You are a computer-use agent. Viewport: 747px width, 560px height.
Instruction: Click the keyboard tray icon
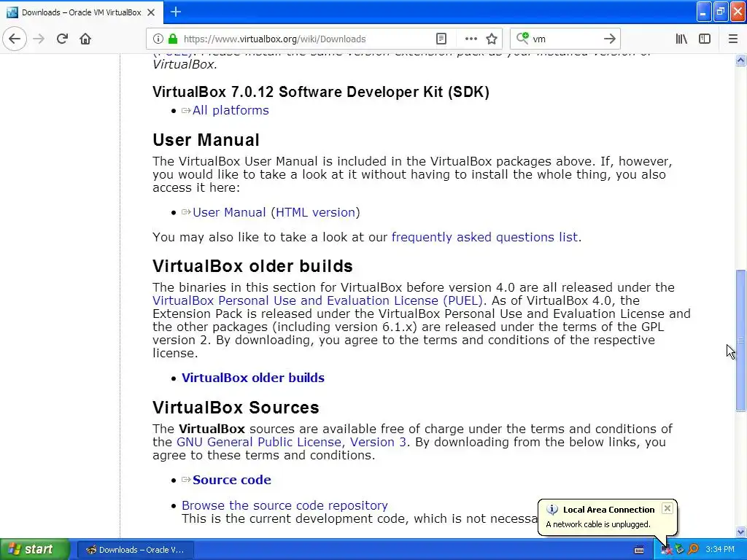639,550
